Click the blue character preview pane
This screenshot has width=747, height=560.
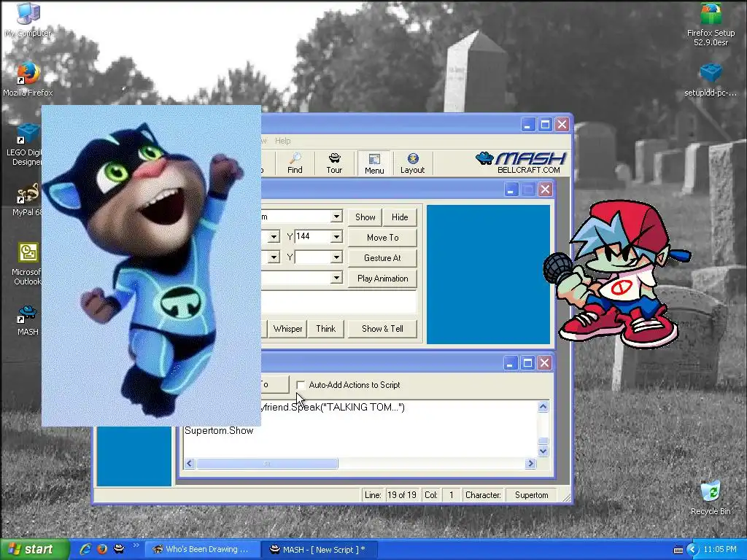point(488,274)
